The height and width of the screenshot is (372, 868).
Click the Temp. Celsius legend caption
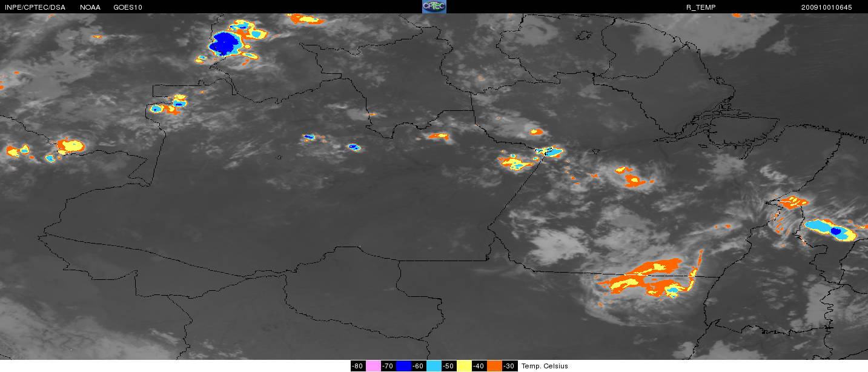click(x=545, y=366)
